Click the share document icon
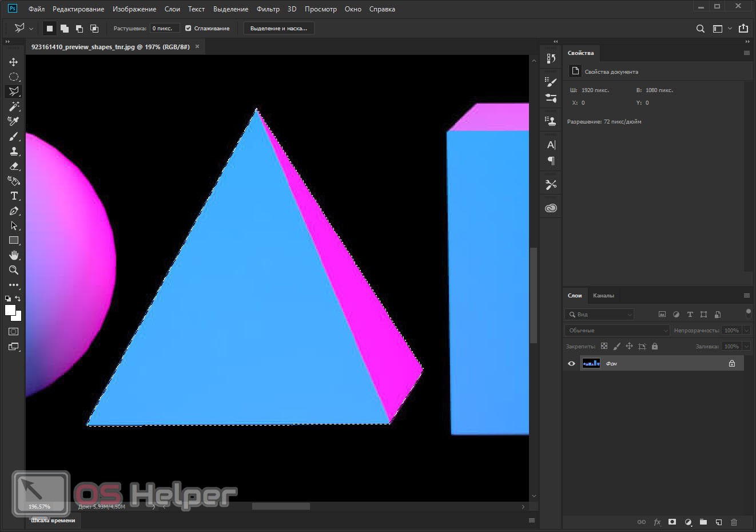Viewport: 756px width, 532px height. click(x=743, y=28)
